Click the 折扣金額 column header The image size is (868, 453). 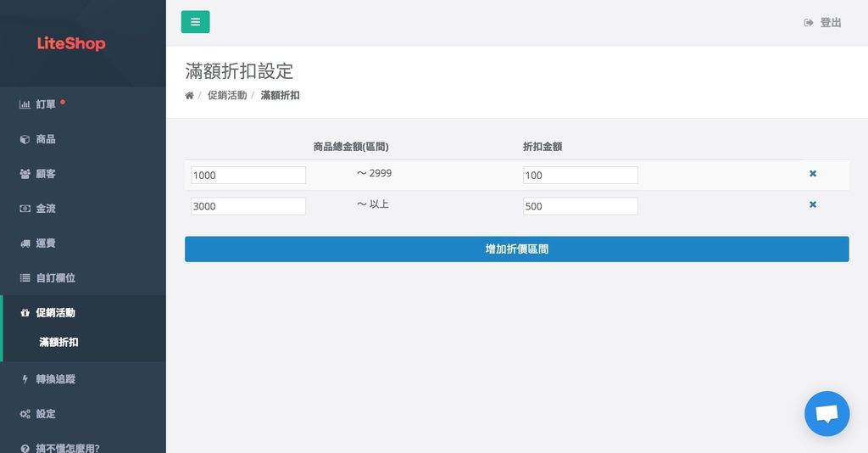[x=542, y=147]
